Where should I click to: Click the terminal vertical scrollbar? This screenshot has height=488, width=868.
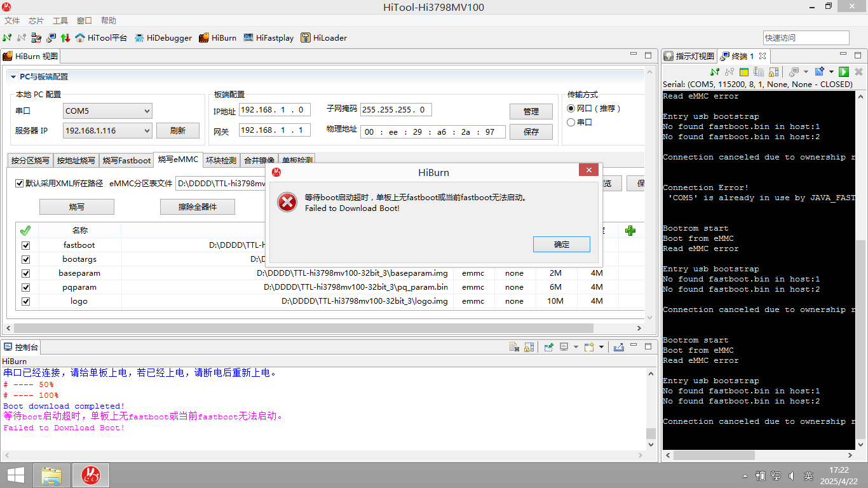pos(860,339)
